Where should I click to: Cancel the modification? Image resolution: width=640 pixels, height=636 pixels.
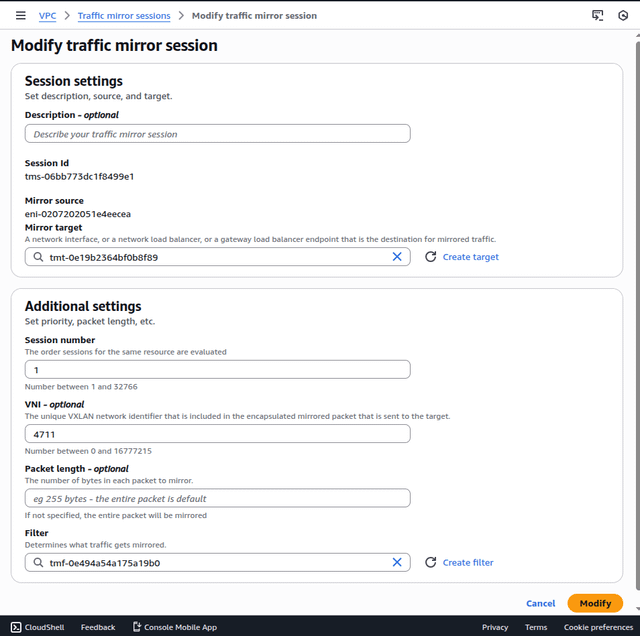pyautogui.click(x=540, y=603)
